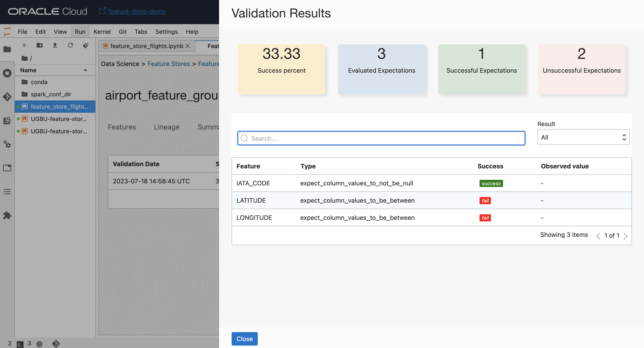Click the success badge for IATA_CODE

[x=491, y=183]
